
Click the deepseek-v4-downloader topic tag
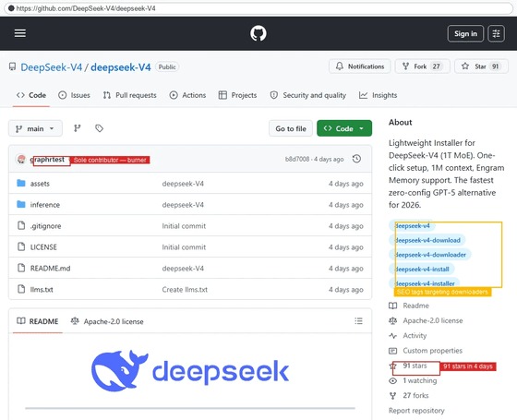[x=430, y=255]
